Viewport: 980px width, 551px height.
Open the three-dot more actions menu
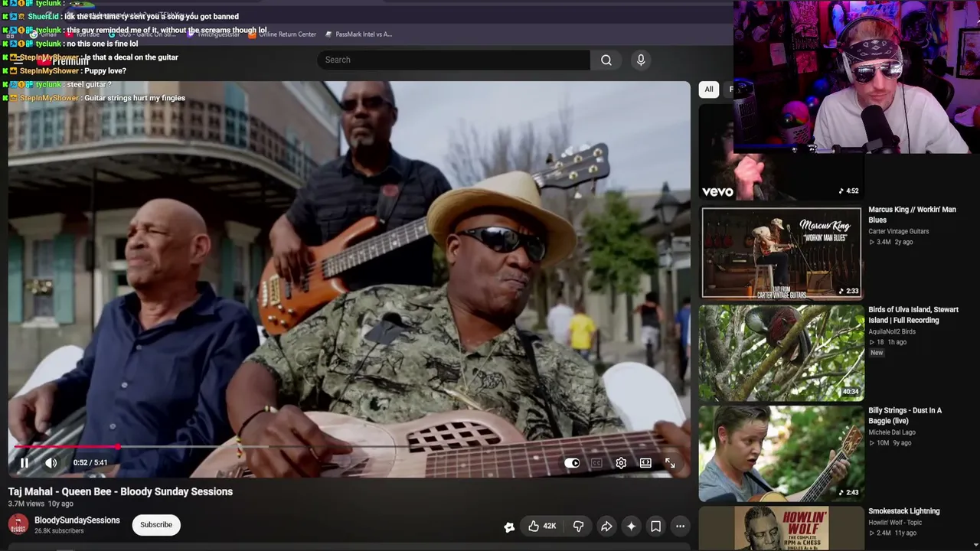coord(680,527)
